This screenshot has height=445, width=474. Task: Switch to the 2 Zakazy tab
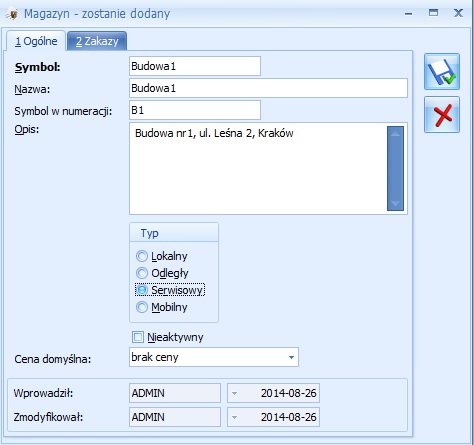pyautogui.click(x=97, y=41)
